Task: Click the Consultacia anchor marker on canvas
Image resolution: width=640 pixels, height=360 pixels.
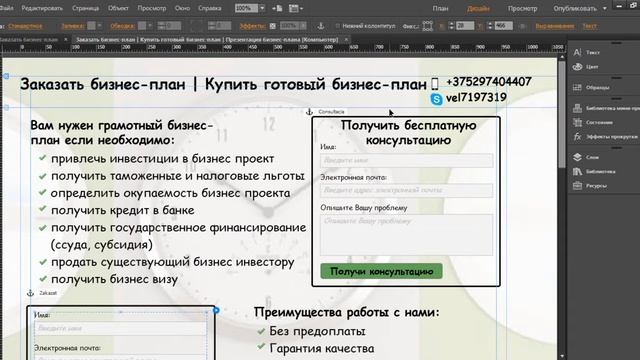Action: coord(309,111)
